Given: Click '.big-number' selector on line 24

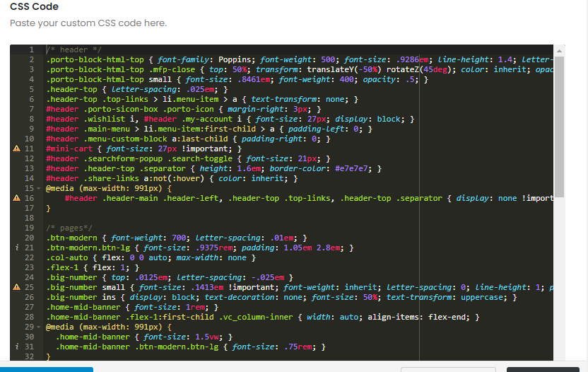Looking at the screenshot, I should (x=71, y=277).
